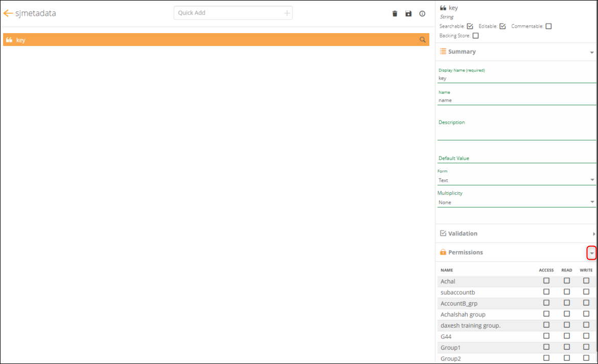
Task: Check Access permission for subaccountb
Action: click(546, 291)
